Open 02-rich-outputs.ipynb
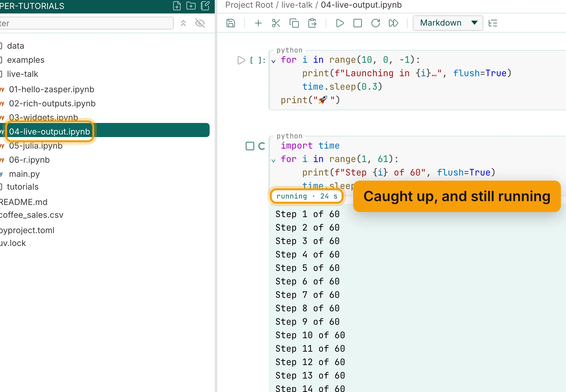 coord(52,103)
